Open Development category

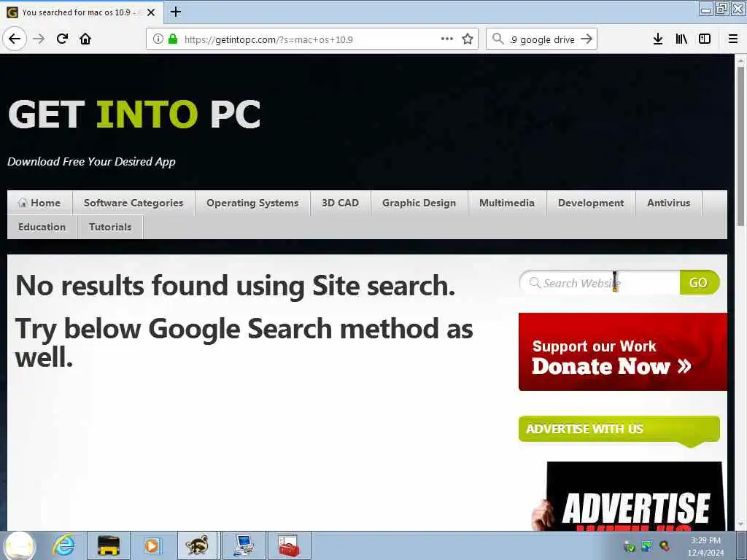pos(591,203)
